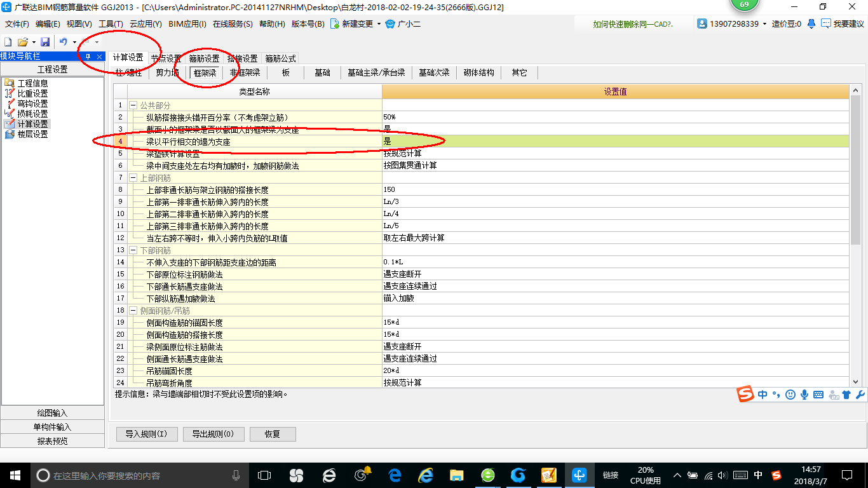Open notifications bell icon
Viewport: 868px width, 488px height.
point(811,24)
